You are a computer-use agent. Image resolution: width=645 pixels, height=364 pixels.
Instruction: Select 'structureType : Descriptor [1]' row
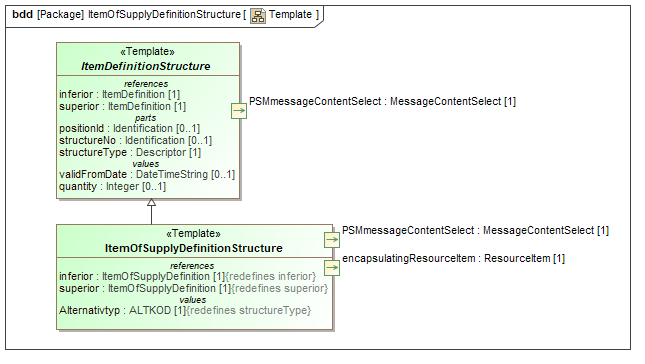coord(130,153)
